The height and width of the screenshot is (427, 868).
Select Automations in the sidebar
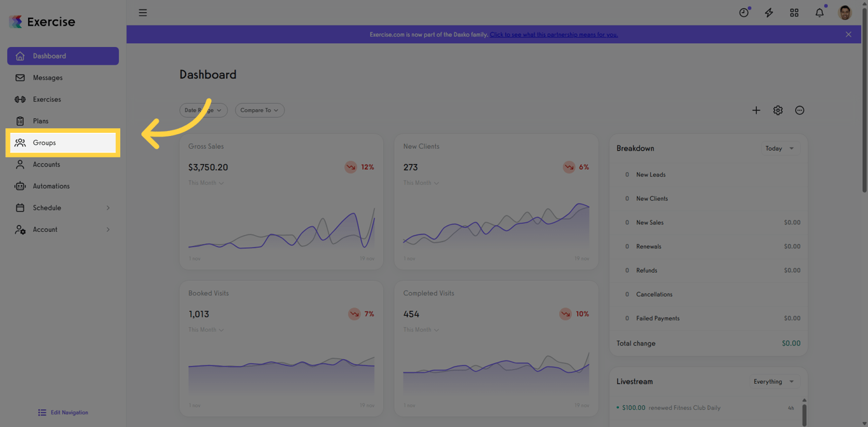click(51, 186)
